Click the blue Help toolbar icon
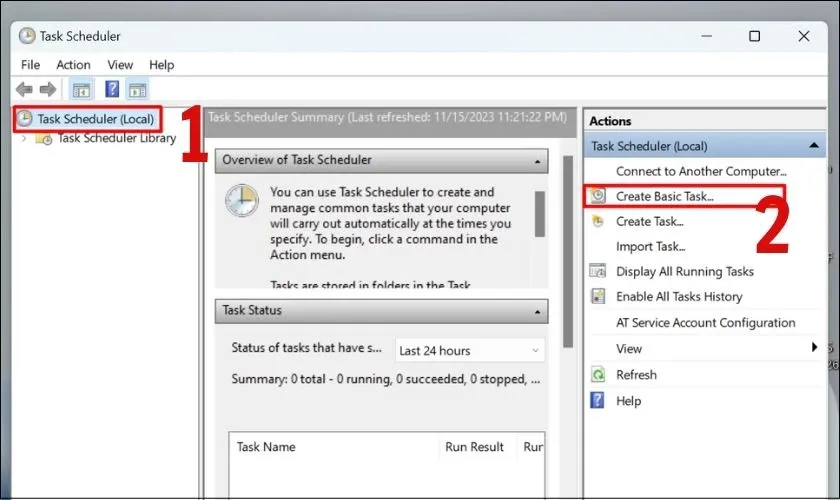The height and width of the screenshot is (500, 840). click(112, 90)
